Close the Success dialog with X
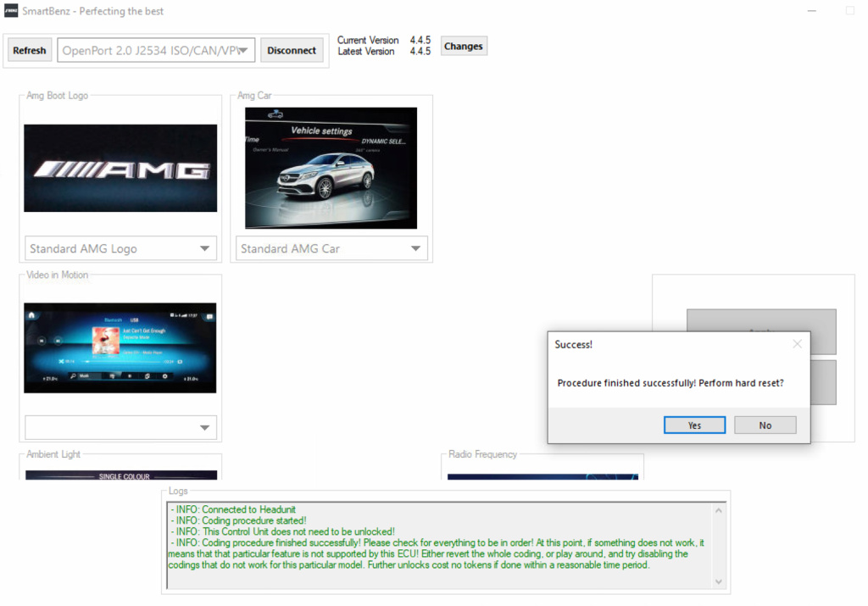The width and height of the screenshot is (868, 606). click(797, 344)
